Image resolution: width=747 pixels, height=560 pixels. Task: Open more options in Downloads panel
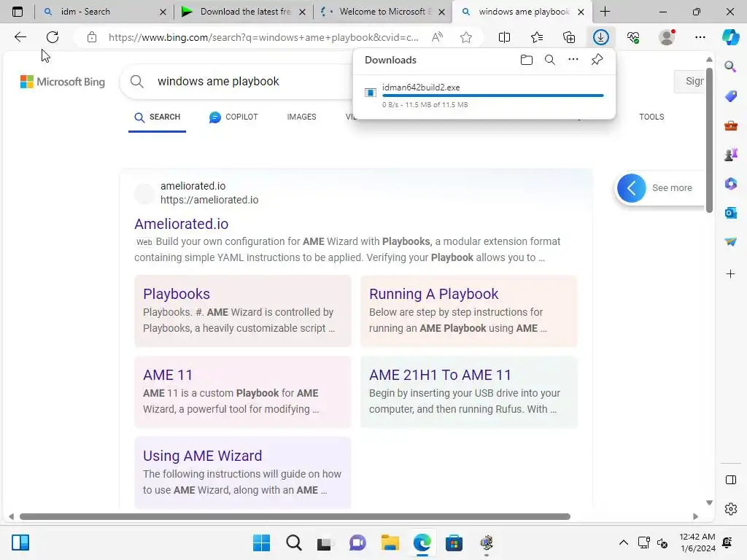coord(573,60)
